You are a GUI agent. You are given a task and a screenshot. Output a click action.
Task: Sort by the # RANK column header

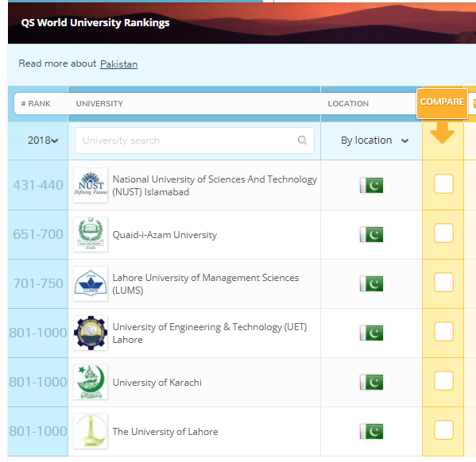[x=36, y=104]
